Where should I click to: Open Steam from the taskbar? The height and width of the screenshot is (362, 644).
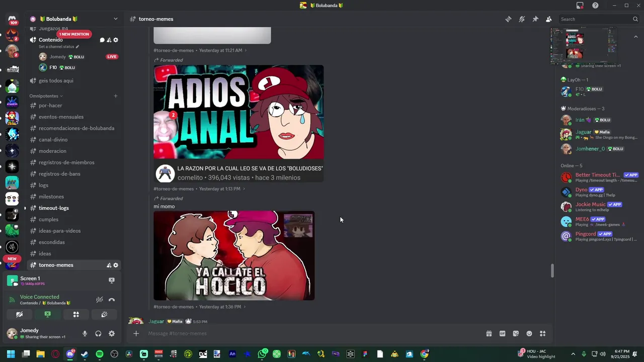[85, 354]
